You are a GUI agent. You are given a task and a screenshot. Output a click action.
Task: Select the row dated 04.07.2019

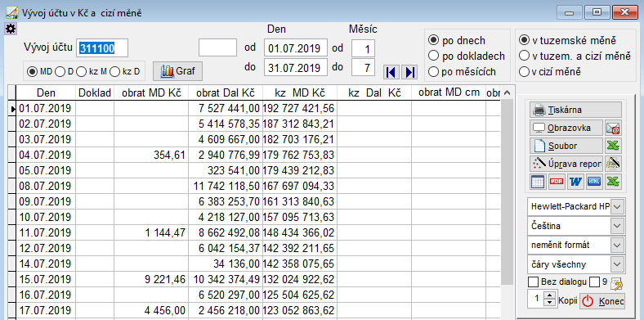click(254, 155)
